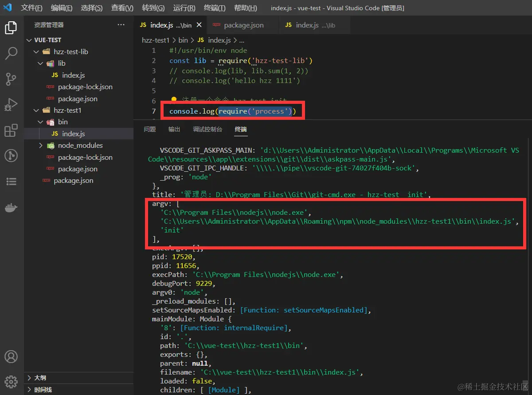Open the Docker view in activity bar

point(11,207)
